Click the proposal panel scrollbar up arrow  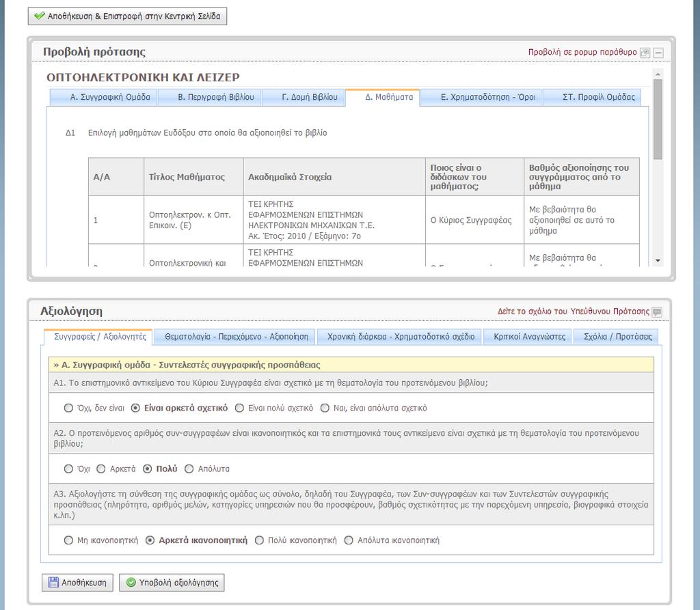pos(658,74)
